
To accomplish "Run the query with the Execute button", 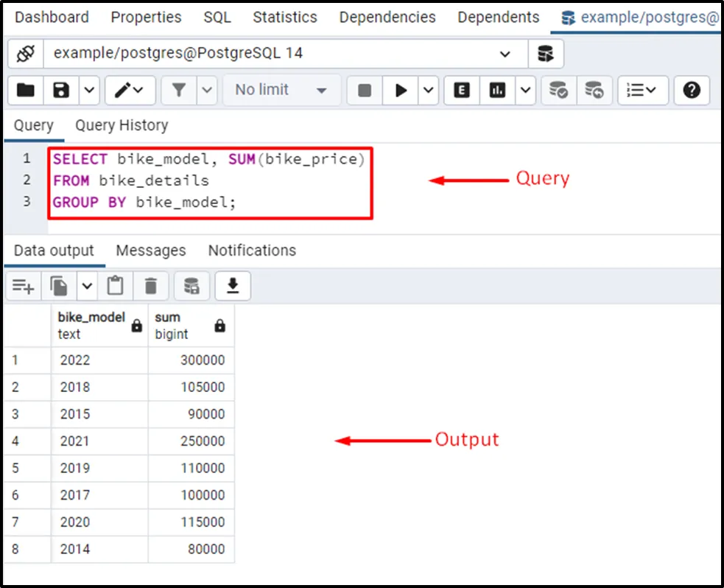I will (401, 90).
